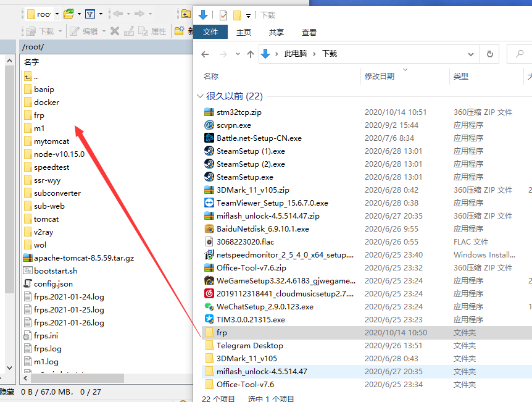The image size is (532, 402).
Task: Click the BaiduNetdisk_6.9.10.1.exe icon
Action: click(x=209, y=228)
